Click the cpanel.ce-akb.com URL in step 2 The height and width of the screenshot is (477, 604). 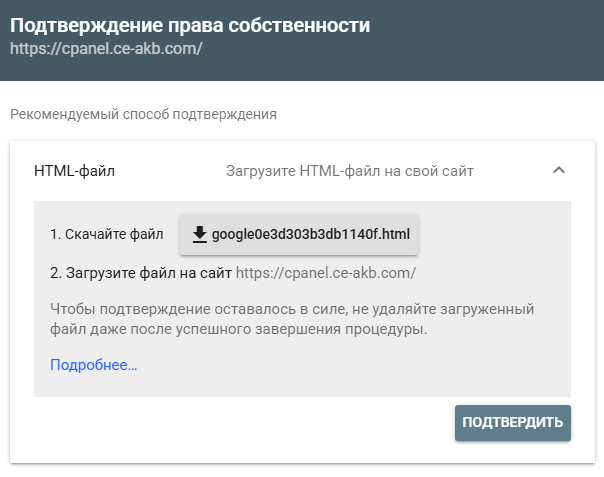(x=326, y=273)
